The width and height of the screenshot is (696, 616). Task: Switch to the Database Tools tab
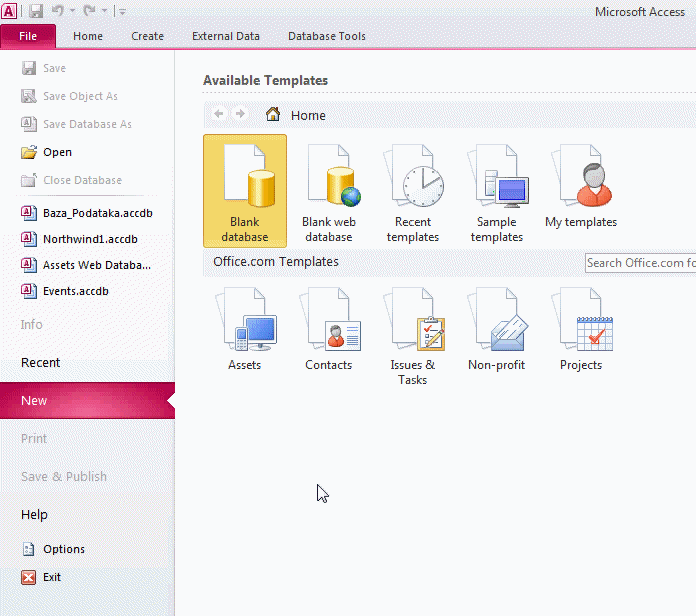(327, 36)
